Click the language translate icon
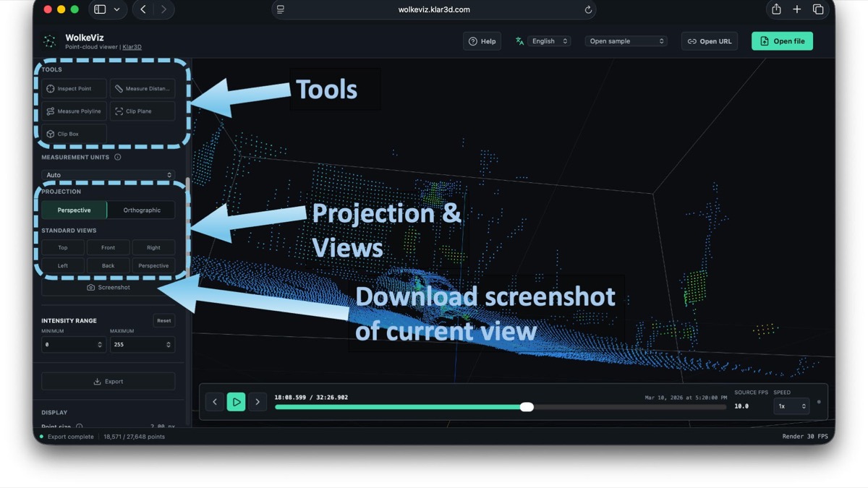Viewport: 868px width, 488px height. click(519, 41)
